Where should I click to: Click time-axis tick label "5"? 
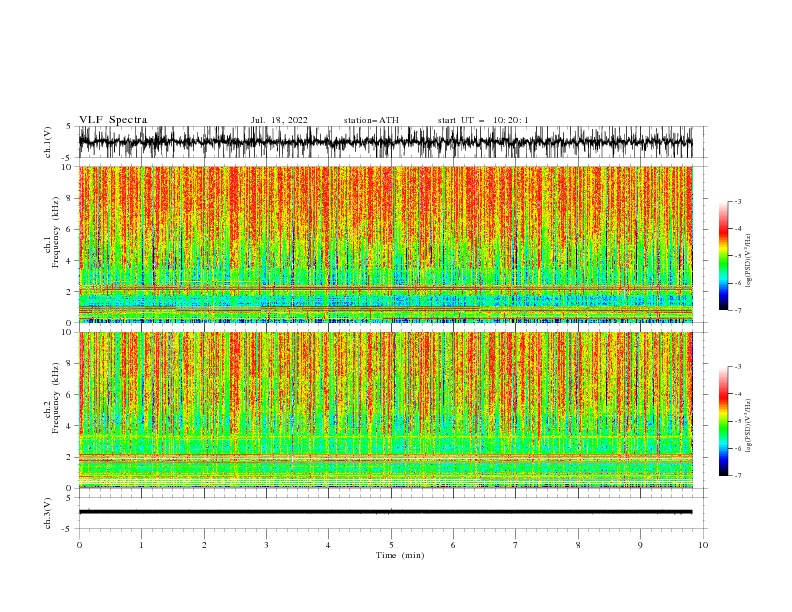[x=391, y=545]
